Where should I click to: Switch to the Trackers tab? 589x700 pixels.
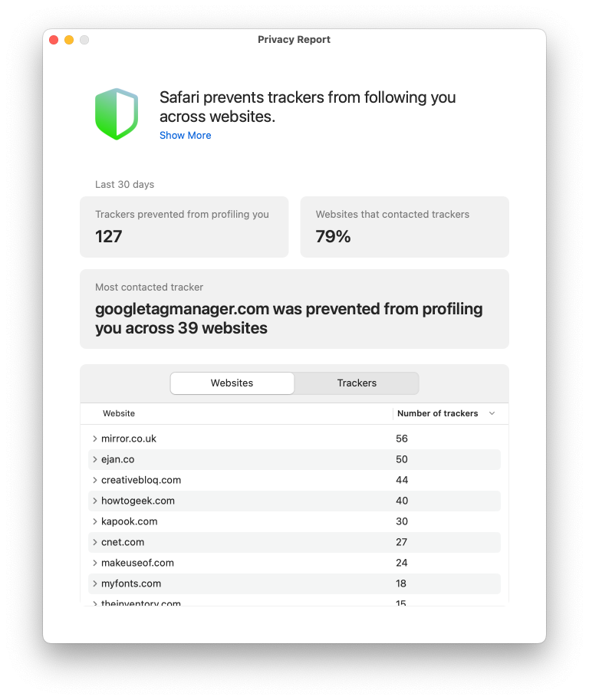point(357,383)
